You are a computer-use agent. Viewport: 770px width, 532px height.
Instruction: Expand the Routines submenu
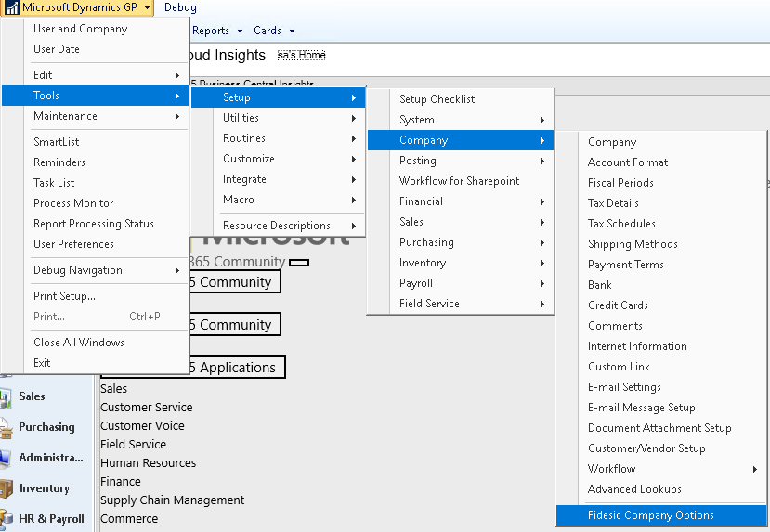click(278, 138)
